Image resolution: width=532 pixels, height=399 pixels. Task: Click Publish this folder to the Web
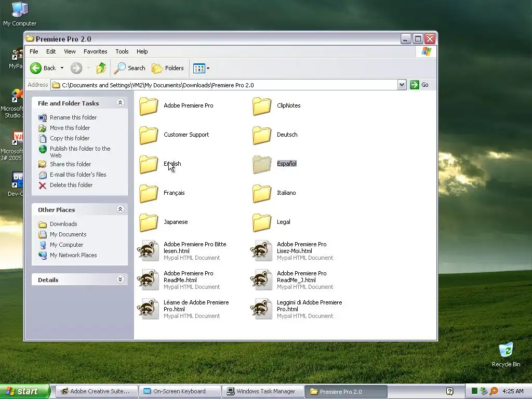click(75, 152)
